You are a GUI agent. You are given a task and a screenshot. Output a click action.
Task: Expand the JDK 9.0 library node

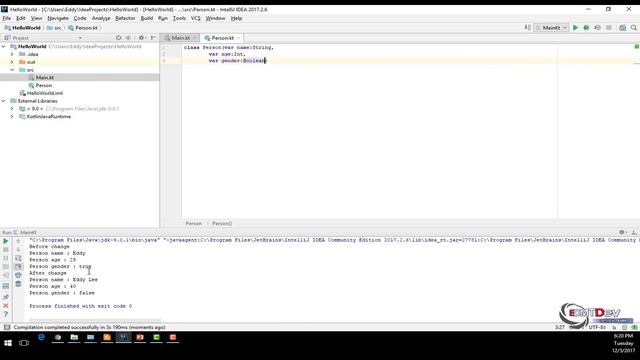tap(12, 109)
